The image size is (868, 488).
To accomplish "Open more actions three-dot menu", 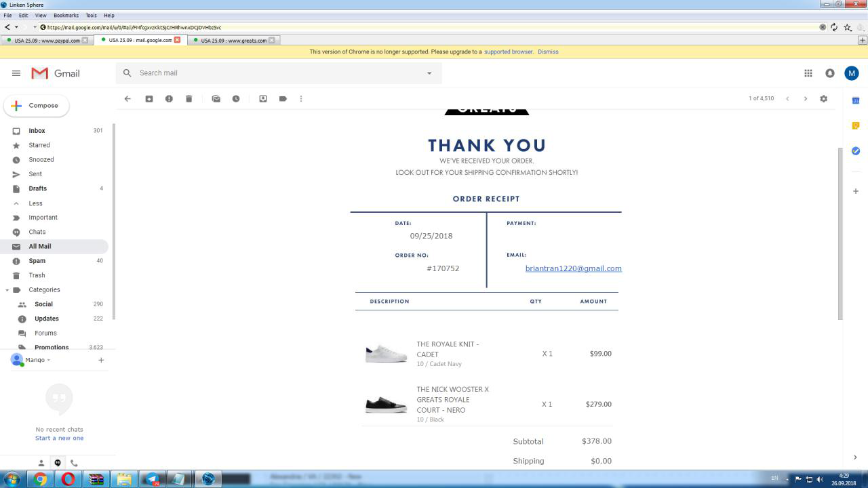I will pyautogui.click(x=301, y=99).
